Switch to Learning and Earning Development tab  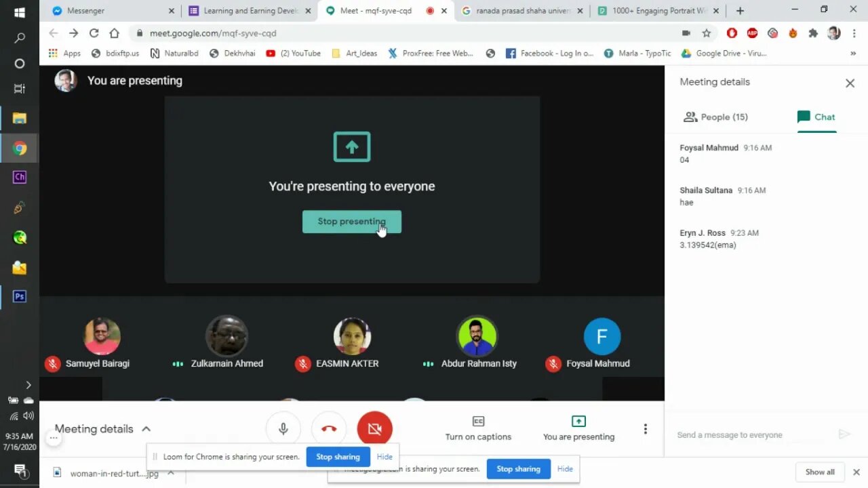[x=250, y=11]
